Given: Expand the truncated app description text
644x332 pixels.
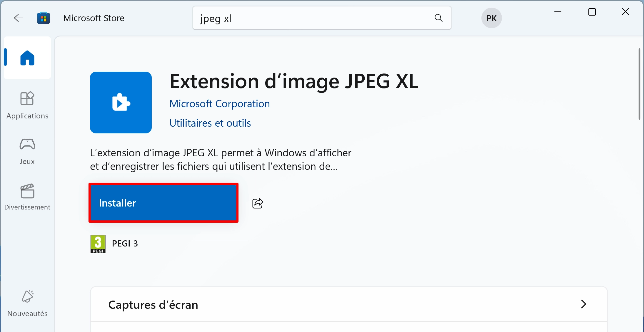Looking at the screenshot, I should click(x=221, y=160).
